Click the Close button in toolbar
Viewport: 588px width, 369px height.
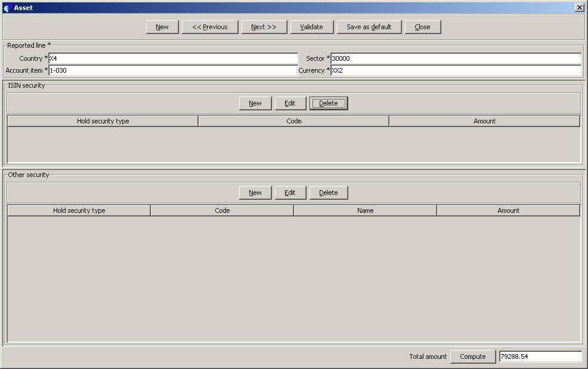(422, 27)
